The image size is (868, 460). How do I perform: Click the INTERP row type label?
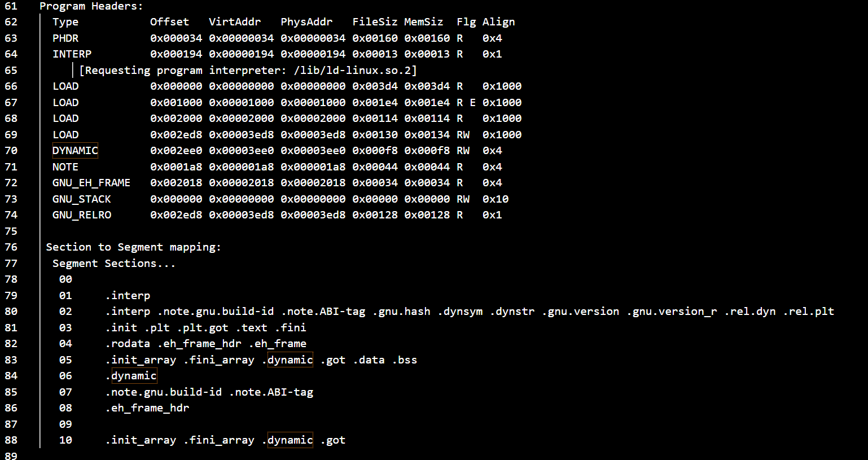pyautogui.click(x=72, y=54)
